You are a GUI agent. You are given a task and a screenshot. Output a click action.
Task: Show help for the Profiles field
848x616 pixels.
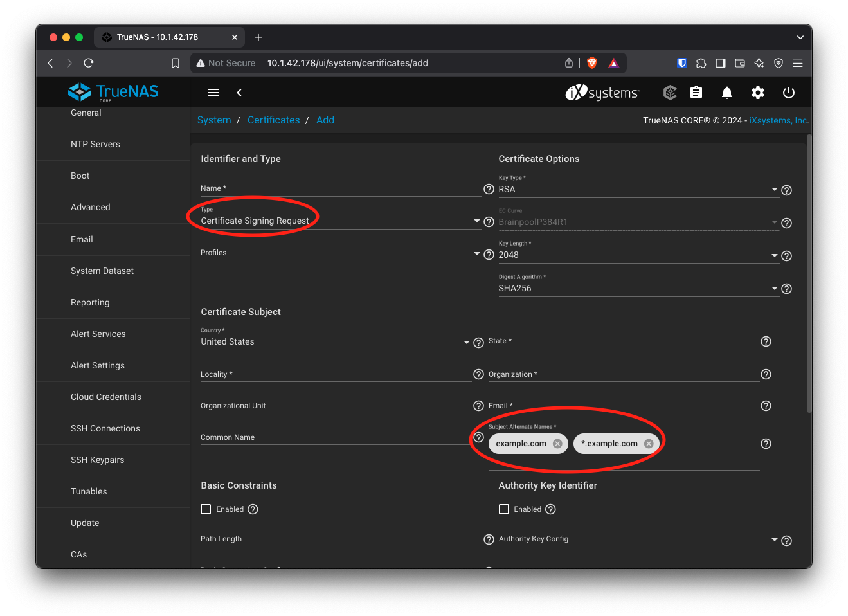[489, 255]
